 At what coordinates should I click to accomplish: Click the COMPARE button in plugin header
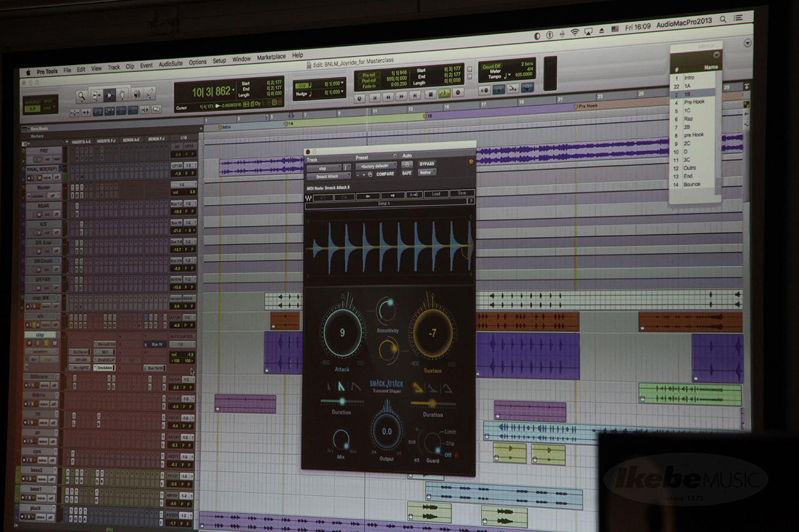click(385, 174)
